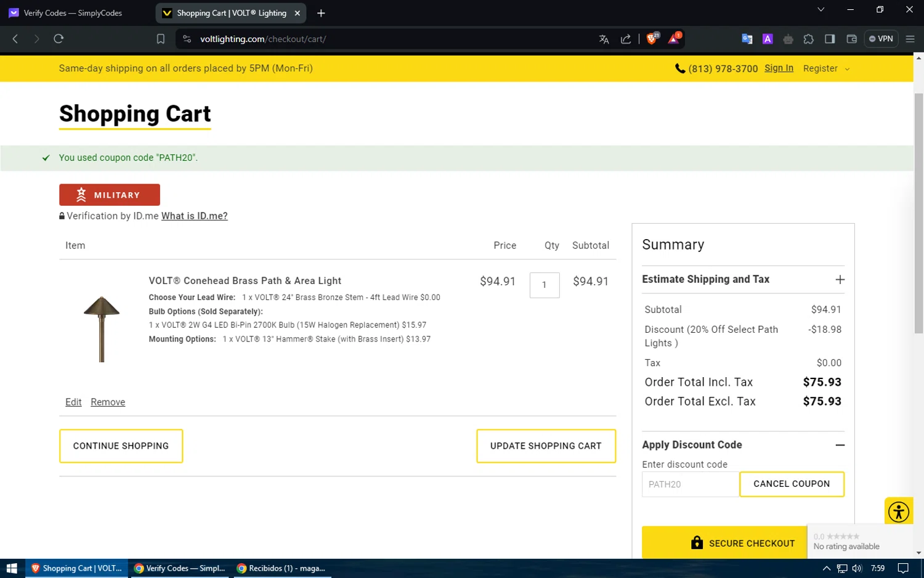Click the taskbar clock 7:59
This screenshot has width=924, height=578.
click(x=878, y=568)
